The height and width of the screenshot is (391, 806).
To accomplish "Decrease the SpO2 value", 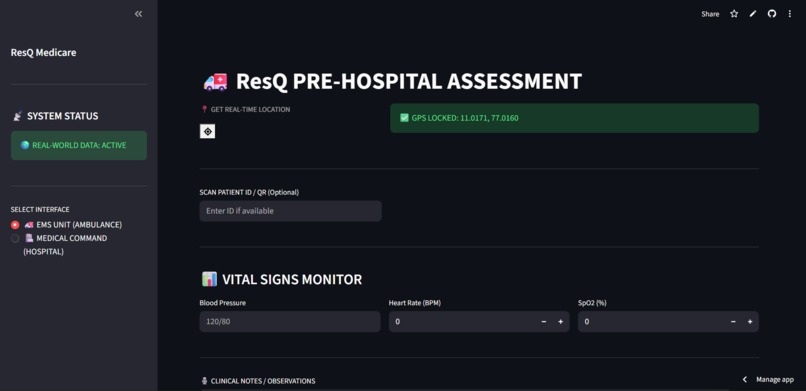I will point(733,322).
